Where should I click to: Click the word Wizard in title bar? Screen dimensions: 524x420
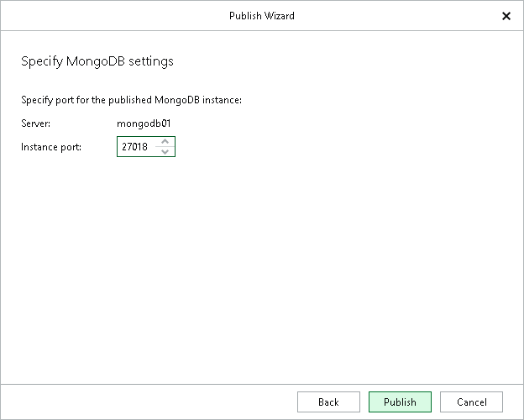tap(278, 16)
